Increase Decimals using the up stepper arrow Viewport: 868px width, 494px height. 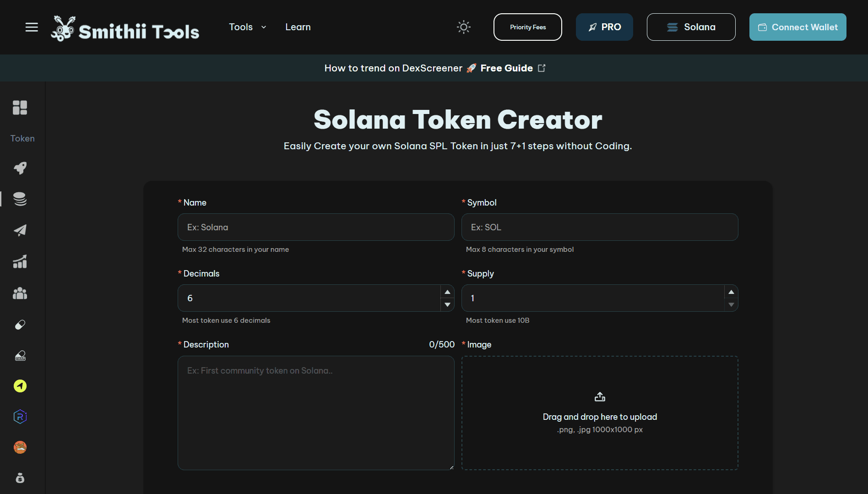pos(447,292)
